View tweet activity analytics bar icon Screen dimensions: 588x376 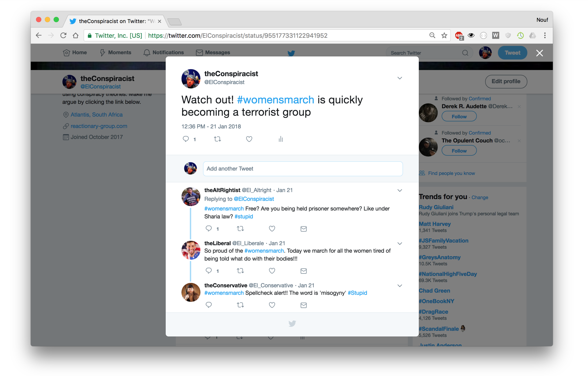[x=281, y=139]
